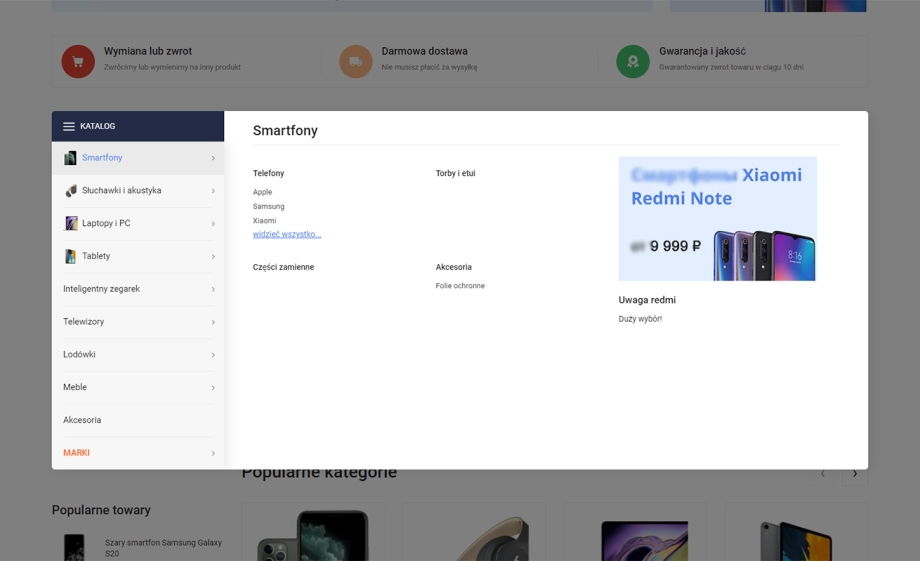Open the Samsung phones link
The height and width of the screenshot is (561, 920).
click(268, 206)
